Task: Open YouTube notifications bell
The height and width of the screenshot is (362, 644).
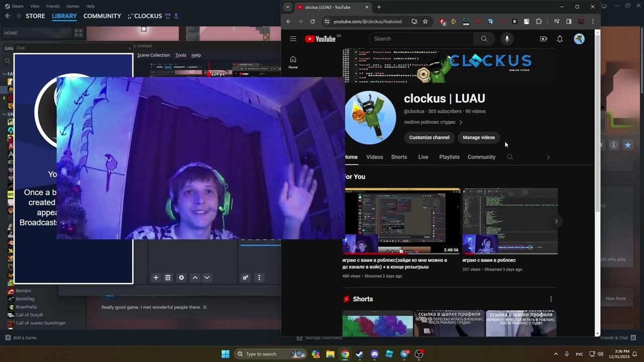Action: (x=559, y=39)
